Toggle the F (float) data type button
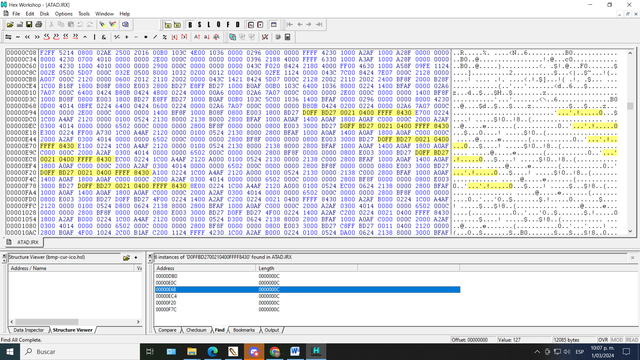The width and height of the screenshot is (640, 360). point(228,24)
